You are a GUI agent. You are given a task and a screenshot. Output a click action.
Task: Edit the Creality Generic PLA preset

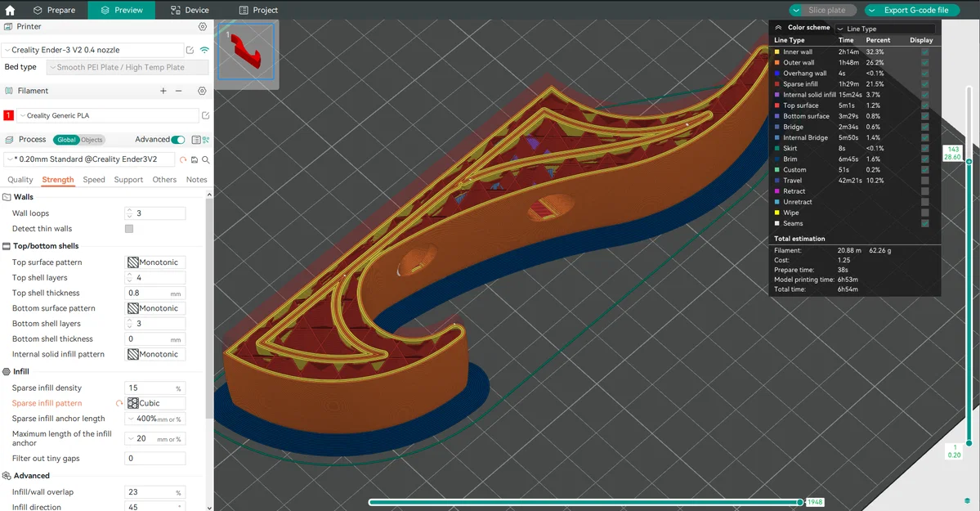click(x=205, y=116)
